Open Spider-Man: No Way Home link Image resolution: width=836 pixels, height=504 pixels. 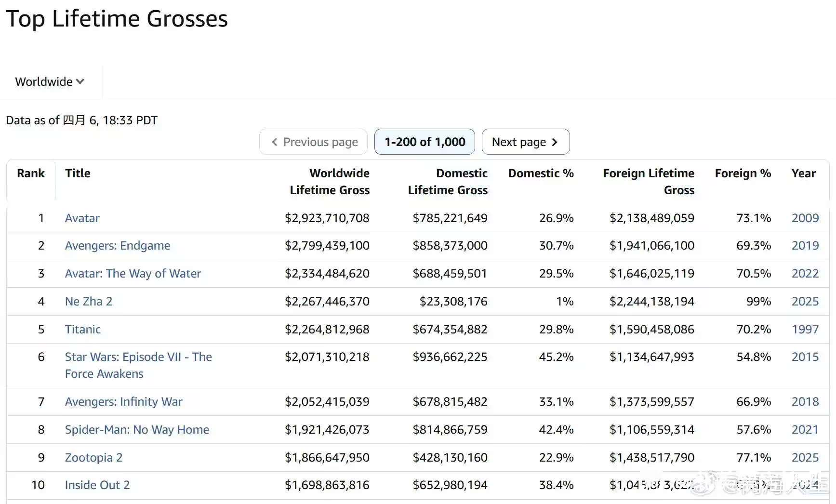tap(137, 430)
